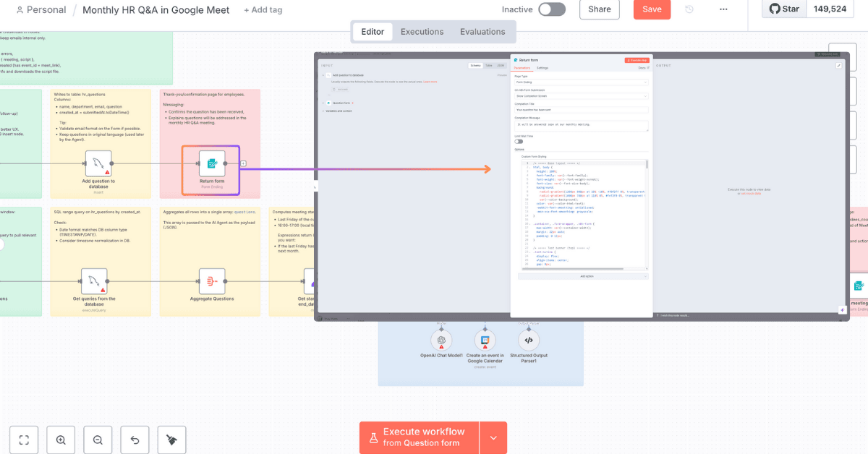Open the Structured Output Parser1 node
The height and width of the screenshot is (454, 868).
[x=528, y=340]
